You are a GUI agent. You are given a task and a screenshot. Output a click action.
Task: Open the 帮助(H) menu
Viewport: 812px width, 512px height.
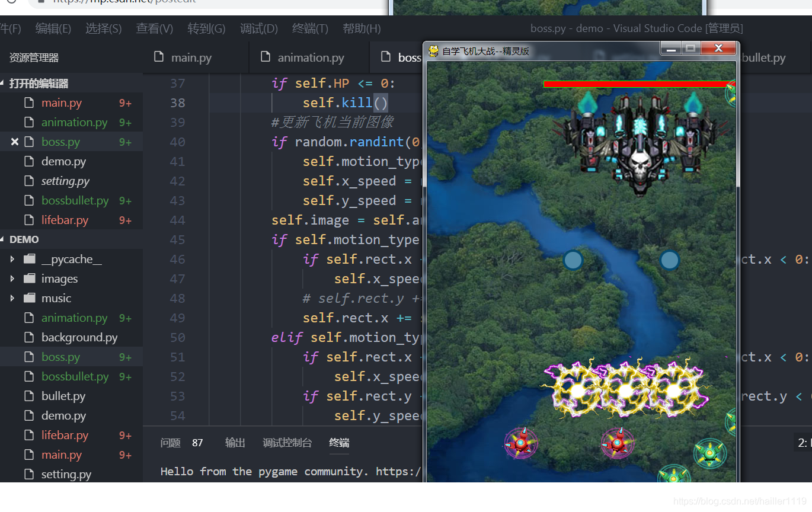click(x=362, y=28)
